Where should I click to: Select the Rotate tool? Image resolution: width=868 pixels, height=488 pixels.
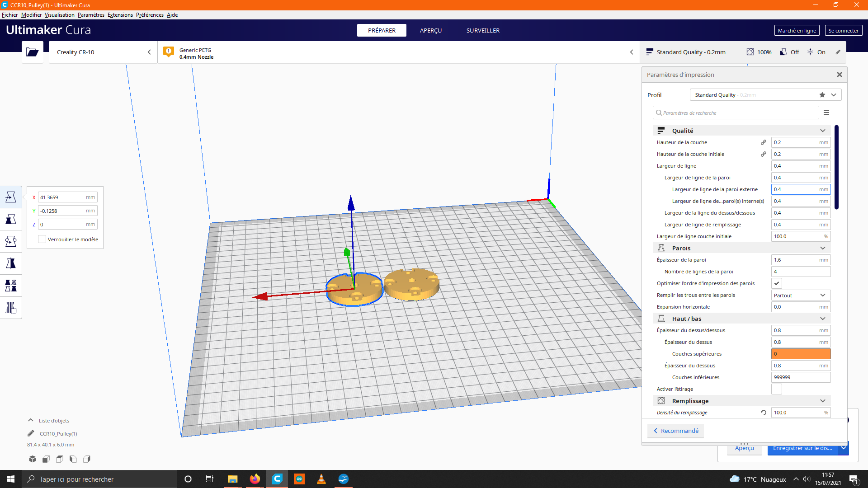11,241
